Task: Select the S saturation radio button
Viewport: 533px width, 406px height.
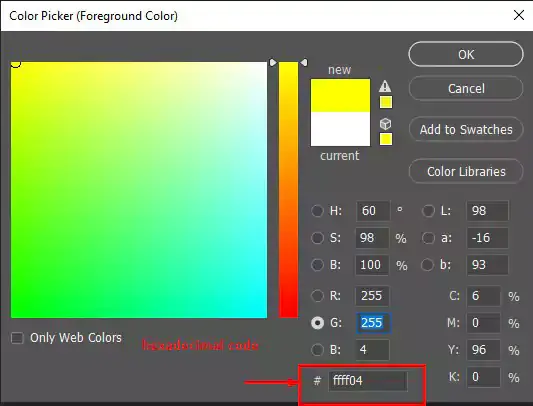Action: (317, 238)
